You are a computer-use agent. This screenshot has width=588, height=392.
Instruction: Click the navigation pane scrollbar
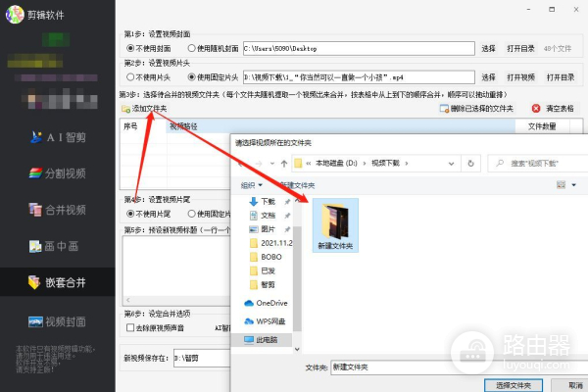297,278
